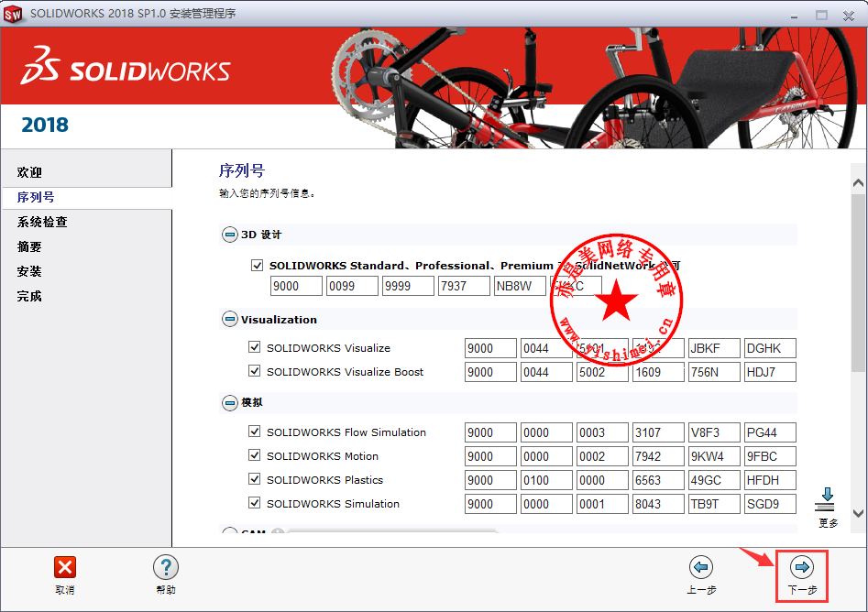Click the first Standard serial field 9000
This screenshot has height=612, width=868.
(296, 286)
